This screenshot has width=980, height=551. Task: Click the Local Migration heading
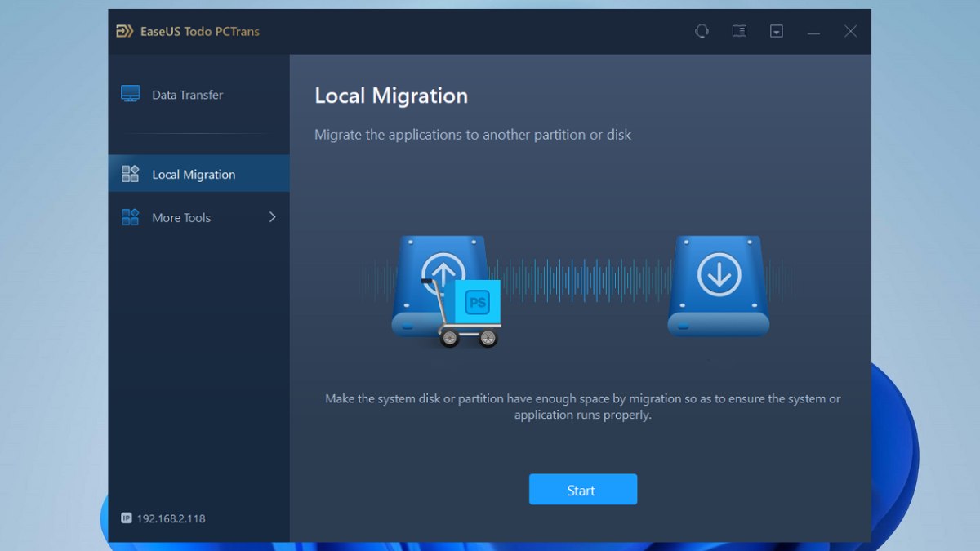tap(391, 96)
